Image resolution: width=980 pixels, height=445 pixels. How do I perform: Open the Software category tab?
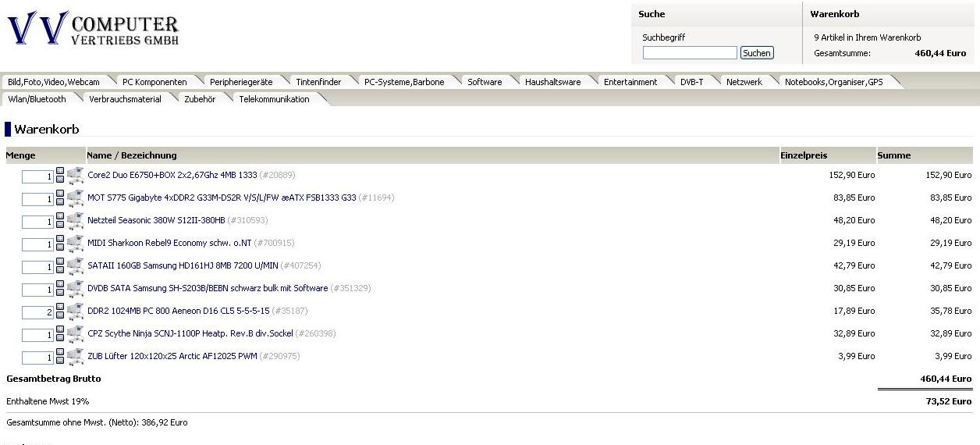(485, 82)
